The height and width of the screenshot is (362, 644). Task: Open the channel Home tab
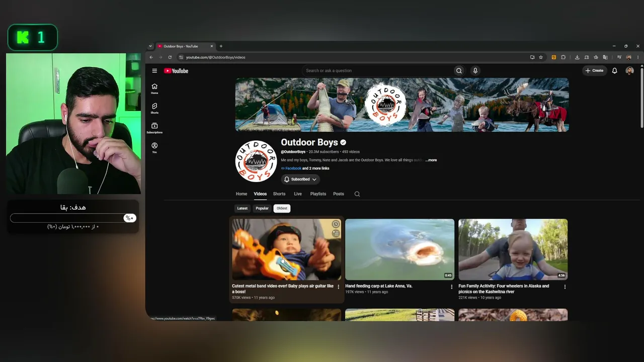click(x=242, y=194)
